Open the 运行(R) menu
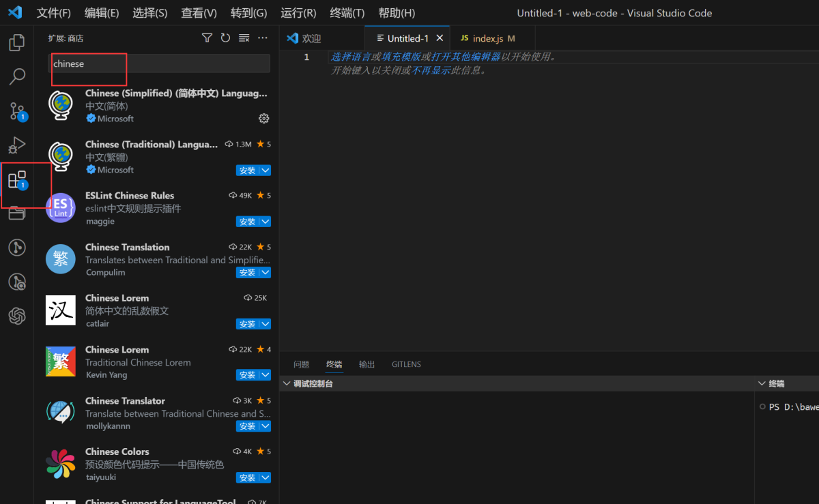 (x=298, y=13)
